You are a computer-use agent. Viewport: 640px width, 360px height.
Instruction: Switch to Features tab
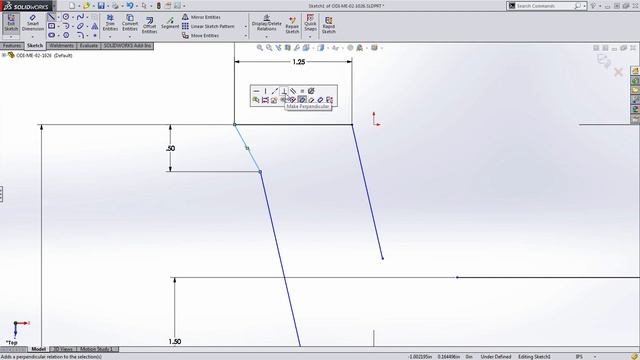point(12,46)
